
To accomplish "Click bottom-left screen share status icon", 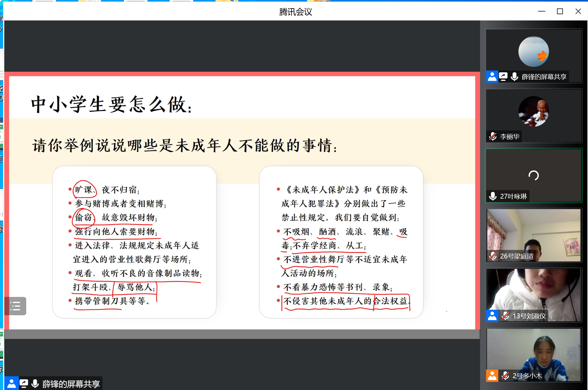I will coord(23,384).
